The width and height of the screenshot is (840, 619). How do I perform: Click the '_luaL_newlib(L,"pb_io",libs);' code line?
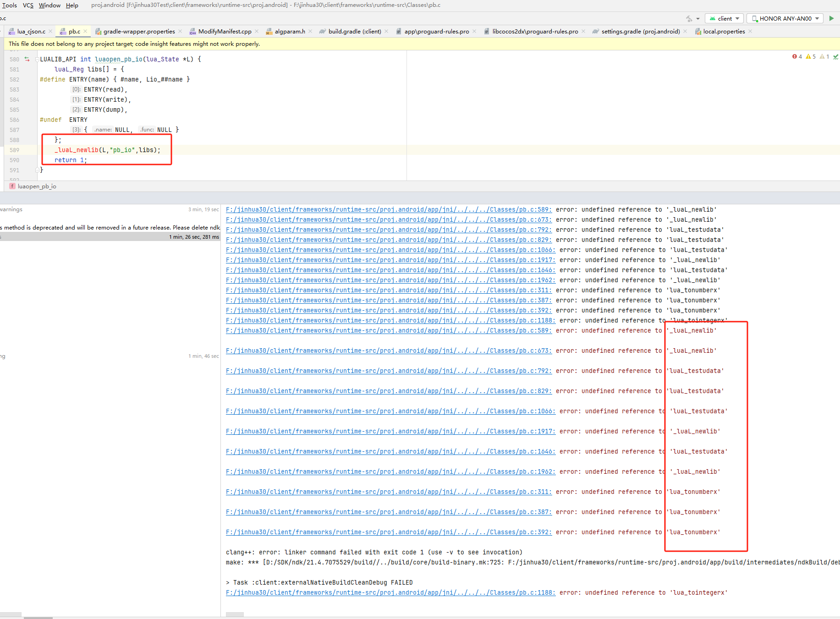(x=108, y=150)
